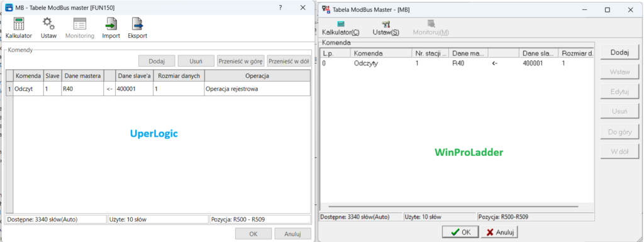Click W dół button in WinProLadder
The width and height of the screenshot is (644, 242).
coord(619,151)
